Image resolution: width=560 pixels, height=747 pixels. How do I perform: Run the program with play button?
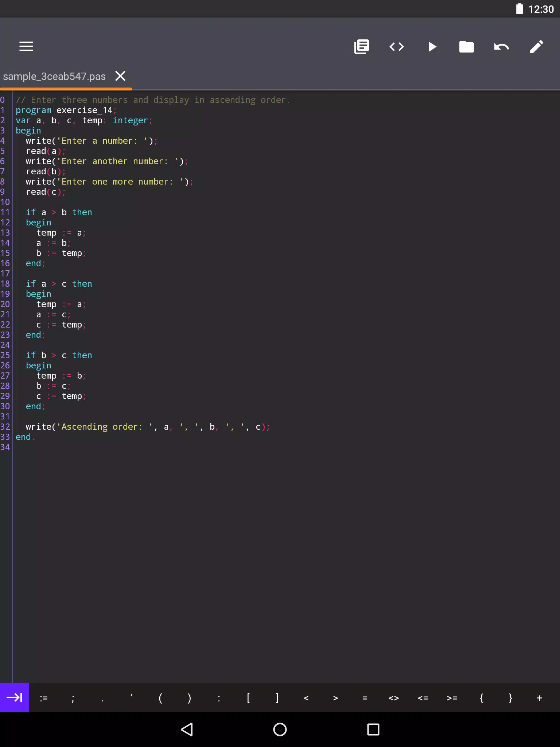[432, 47]
